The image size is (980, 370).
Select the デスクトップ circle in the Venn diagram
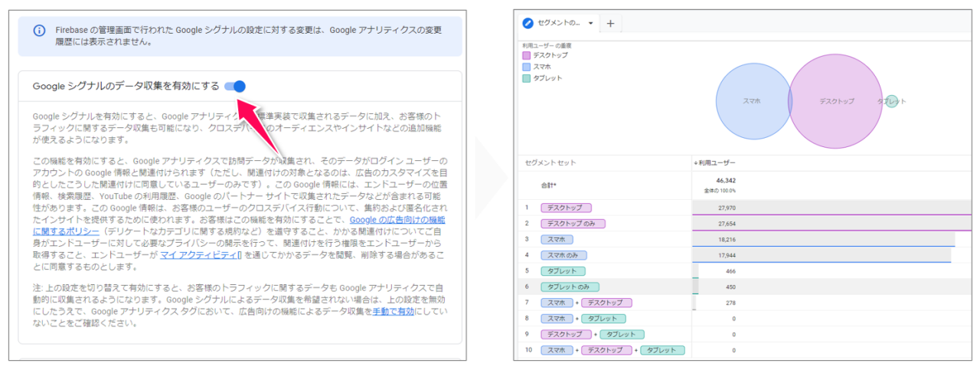pos(838,101)
